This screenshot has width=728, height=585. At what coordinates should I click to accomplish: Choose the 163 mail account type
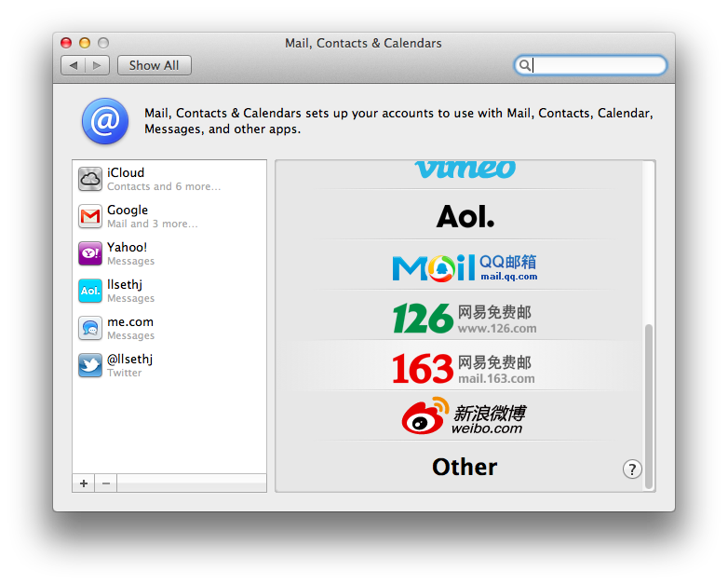pos(465,368)
